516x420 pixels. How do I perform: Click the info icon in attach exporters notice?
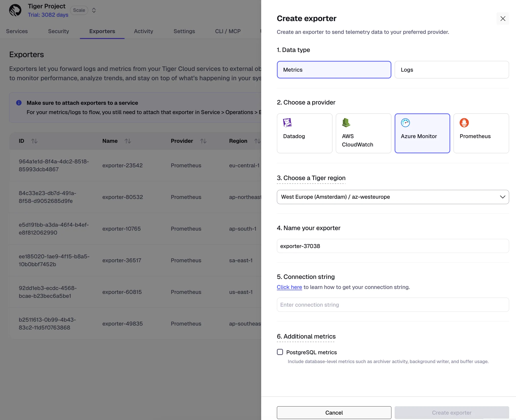(19, 103)
